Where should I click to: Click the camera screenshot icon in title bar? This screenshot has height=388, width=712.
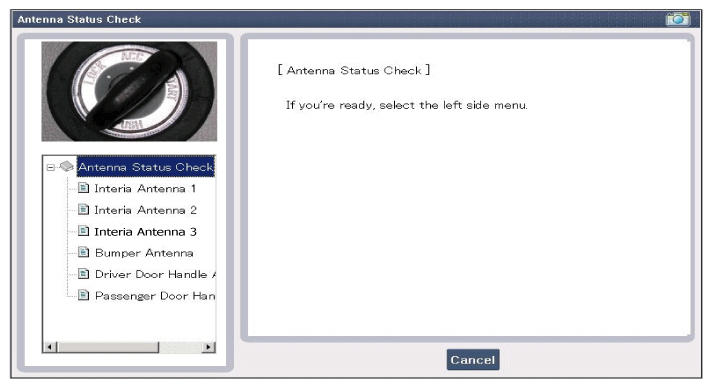coord(677,19)
